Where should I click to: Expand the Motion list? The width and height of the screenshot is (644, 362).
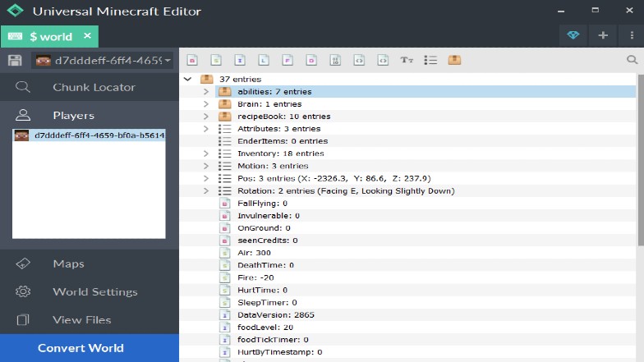point(205,166)
